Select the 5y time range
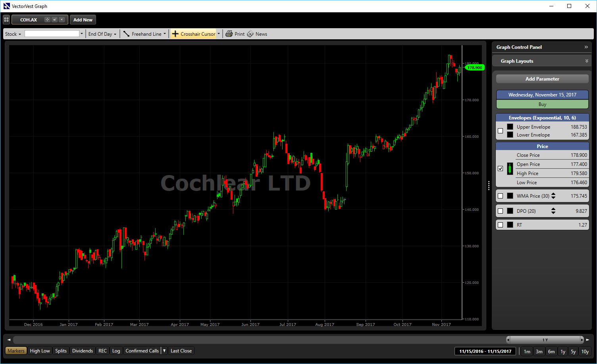 [573, 351]
